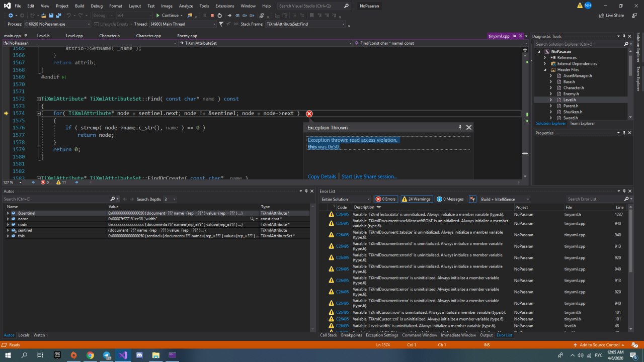Restart the debug session using the circular arrow
Screen dimensions: 644x362
[x=219, y=16]
